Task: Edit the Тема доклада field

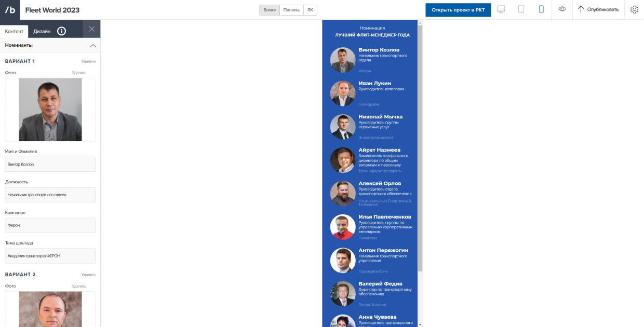Action: click(x=50, y=256)
